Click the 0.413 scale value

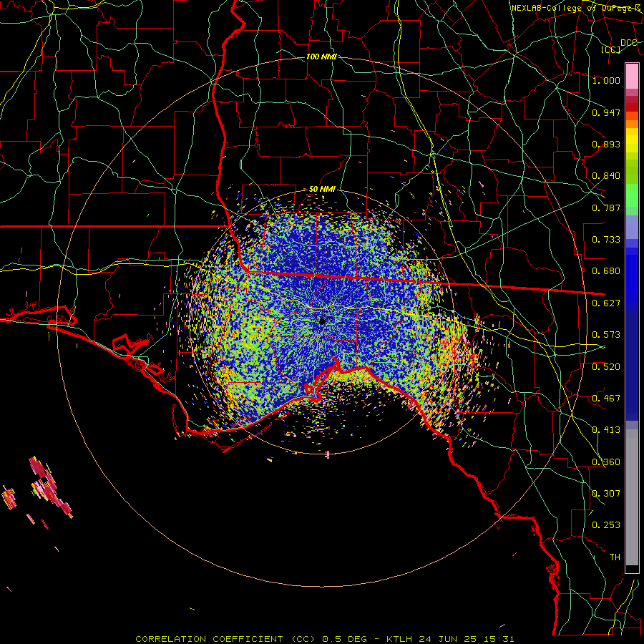coord(606,430)
